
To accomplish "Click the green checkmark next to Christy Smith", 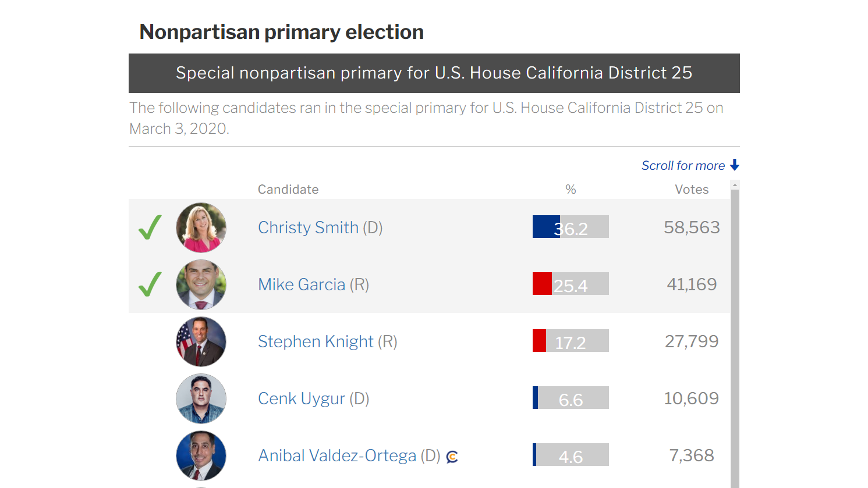I will [x=150, y=227].
